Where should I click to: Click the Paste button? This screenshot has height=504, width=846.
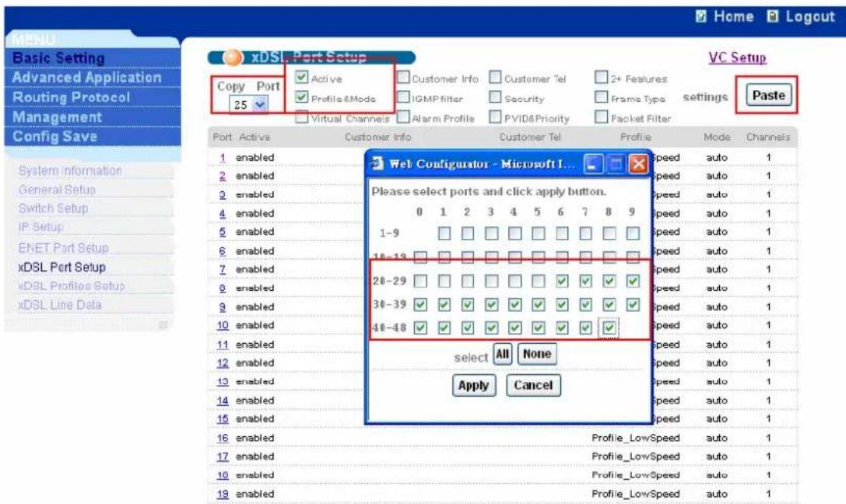point(768,96)
